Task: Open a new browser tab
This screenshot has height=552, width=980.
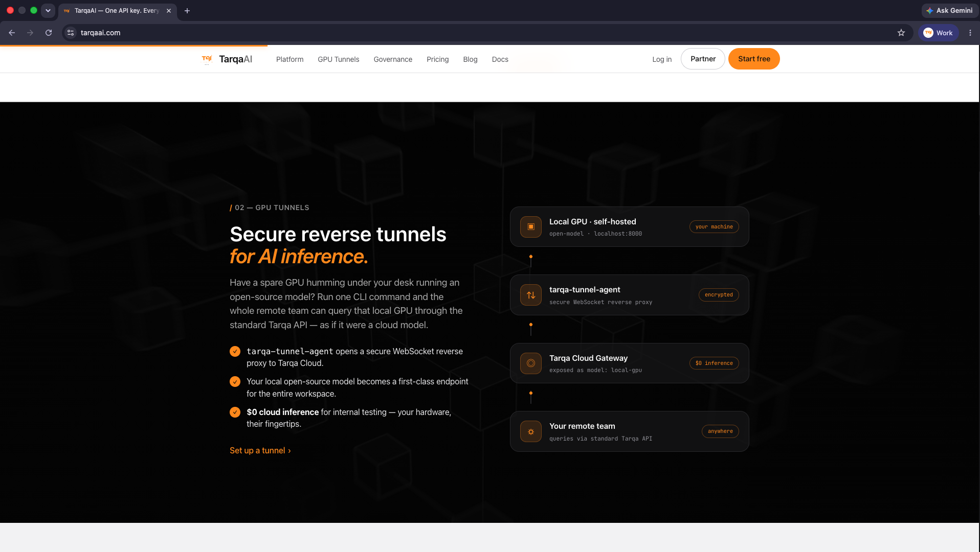Action: click(187, 11)
